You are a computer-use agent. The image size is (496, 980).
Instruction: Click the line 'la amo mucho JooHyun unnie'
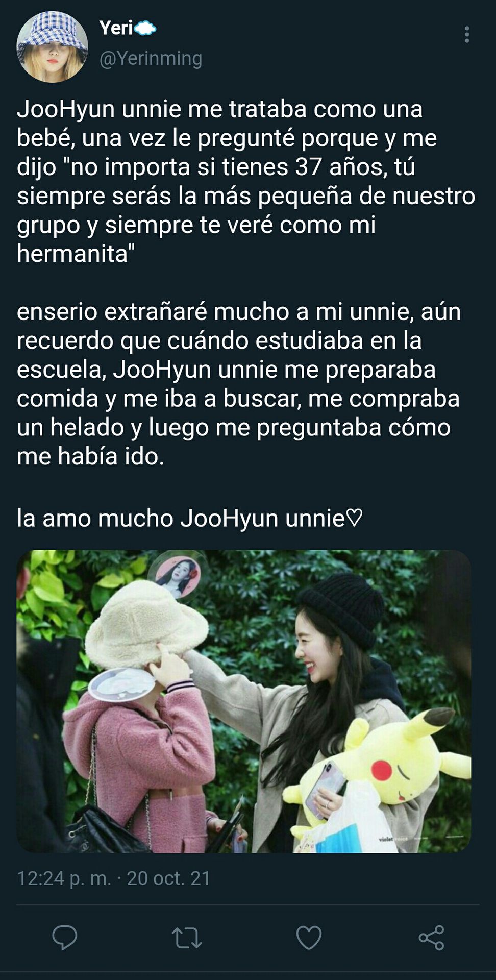click(190, 518)
